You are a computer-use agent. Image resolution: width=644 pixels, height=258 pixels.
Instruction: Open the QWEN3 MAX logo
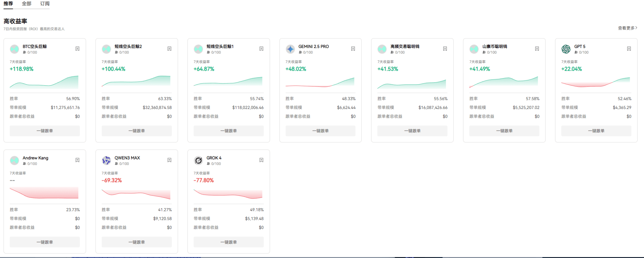point(106,160)
